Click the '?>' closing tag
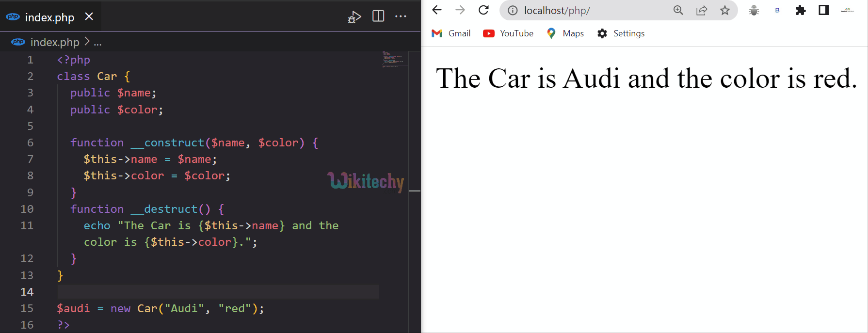The height and width of the screenshot is (333, 868). pyautogui.click(x=64, y=325)
